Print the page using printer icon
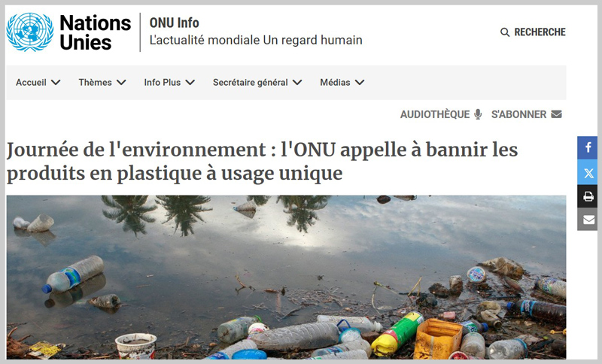This screenshot has height=364, width=602. coord(588,196)
